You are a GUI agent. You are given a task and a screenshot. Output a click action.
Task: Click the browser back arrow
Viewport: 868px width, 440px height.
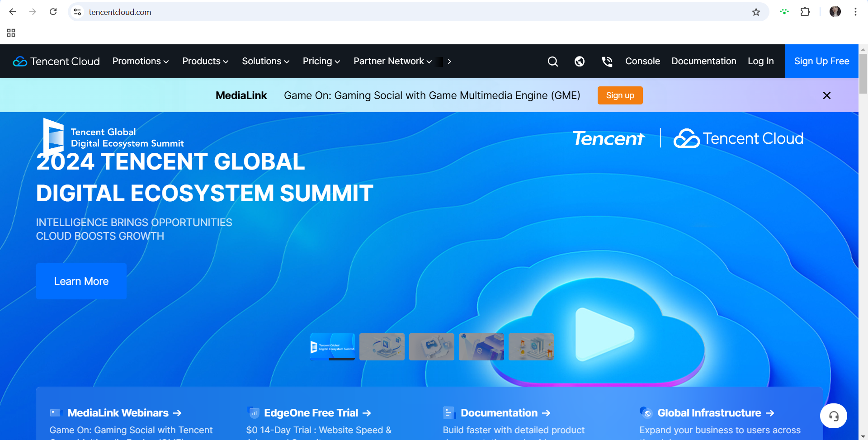pos(12,12)
